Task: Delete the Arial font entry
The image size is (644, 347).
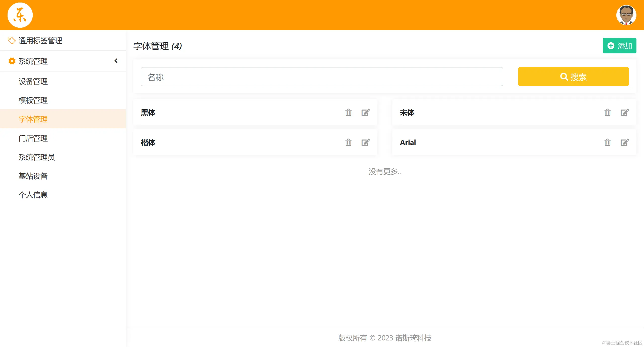Action: [608, 143]
